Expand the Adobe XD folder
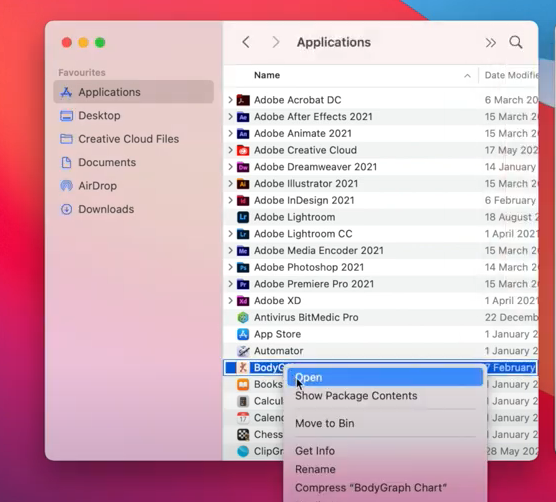Viewport: 556px width, 502px height. [230, 301]
